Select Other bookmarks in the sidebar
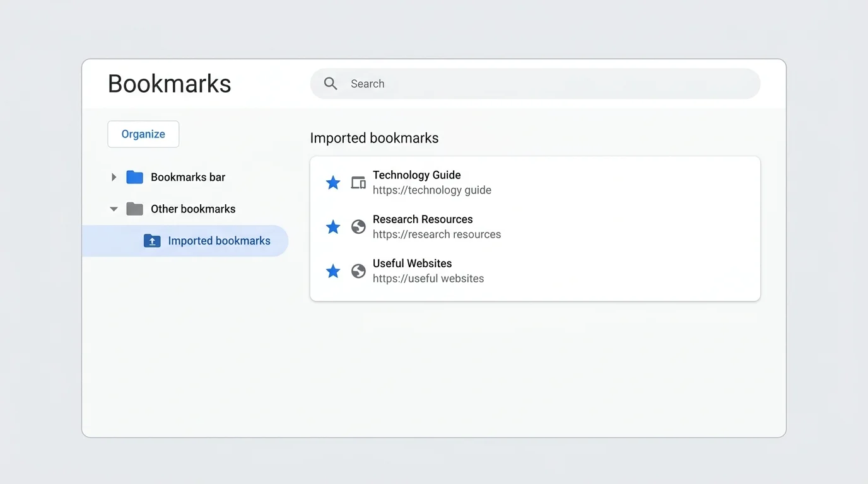 (193, 209)
